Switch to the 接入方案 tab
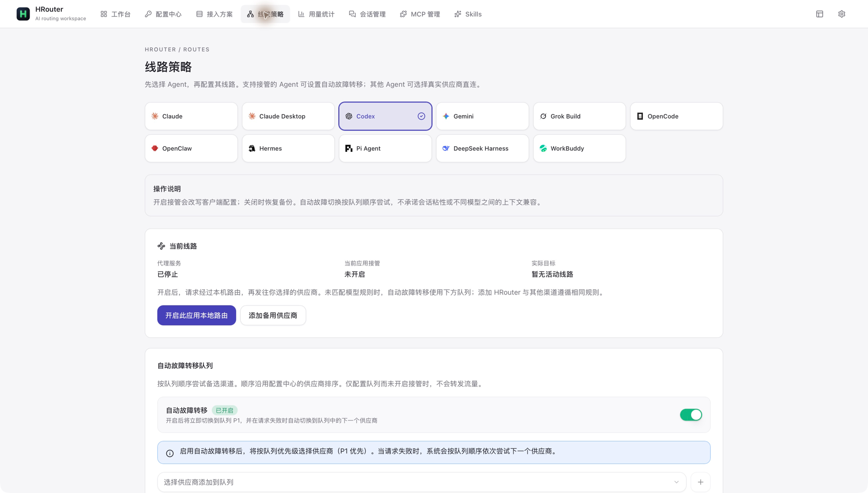868x493 pixels. 214,14
